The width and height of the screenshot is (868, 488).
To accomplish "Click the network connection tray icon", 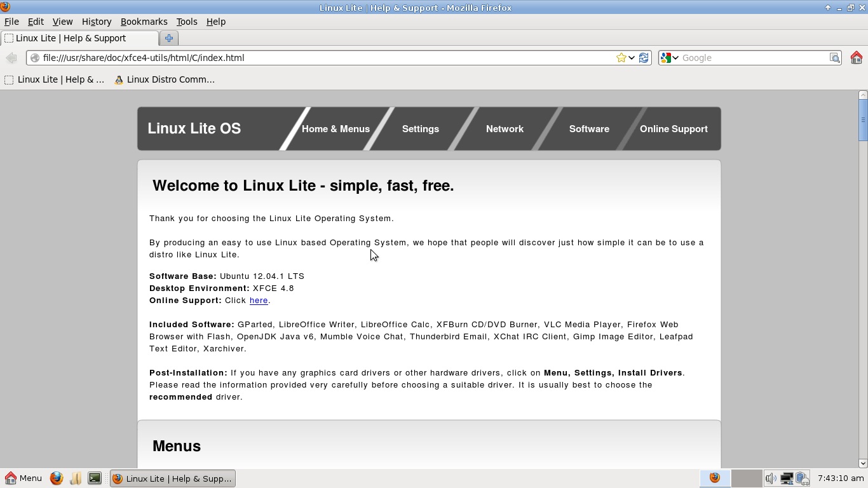I will pos(787,478).
